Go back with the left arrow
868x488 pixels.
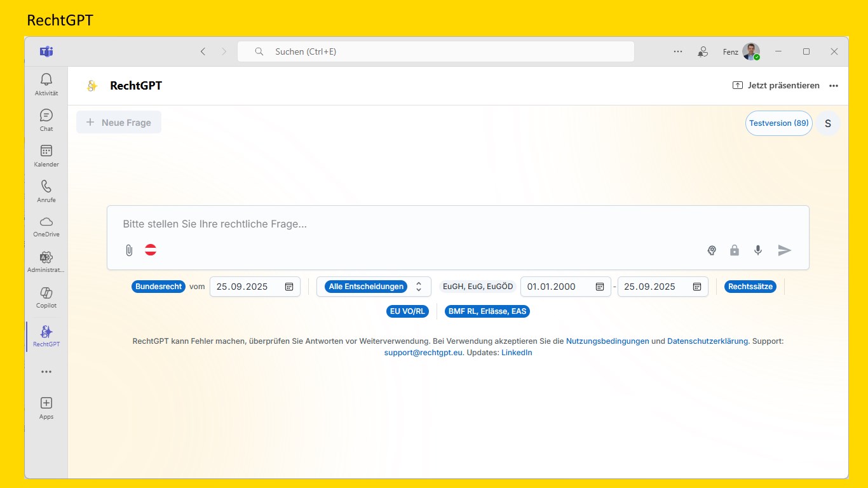(203, 51)
